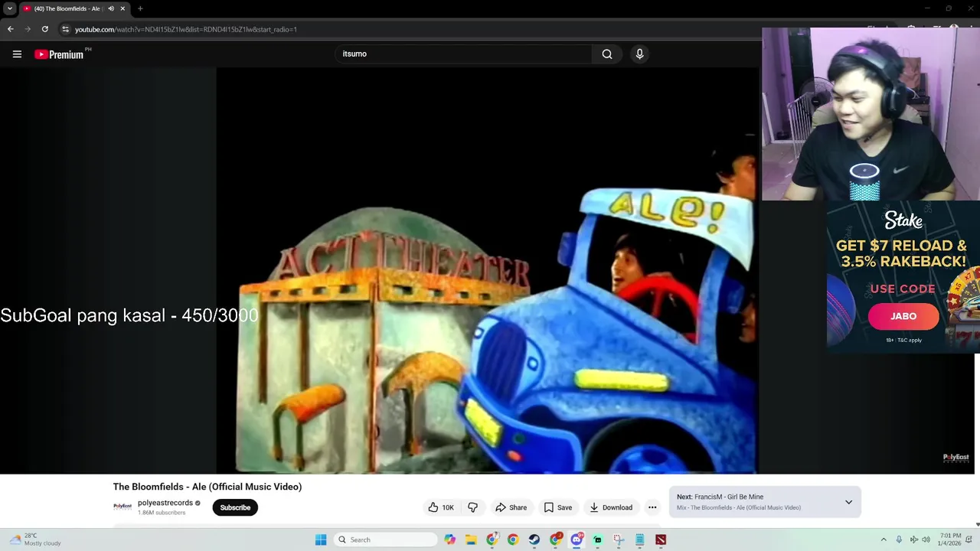Open a new browser tab
The image size is (980, 551).
[x=140, y=8]
